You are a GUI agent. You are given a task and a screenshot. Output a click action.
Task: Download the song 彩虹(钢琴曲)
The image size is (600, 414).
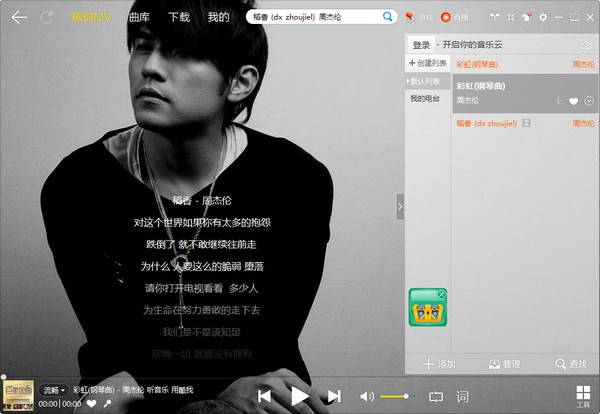tap(558, 101)
